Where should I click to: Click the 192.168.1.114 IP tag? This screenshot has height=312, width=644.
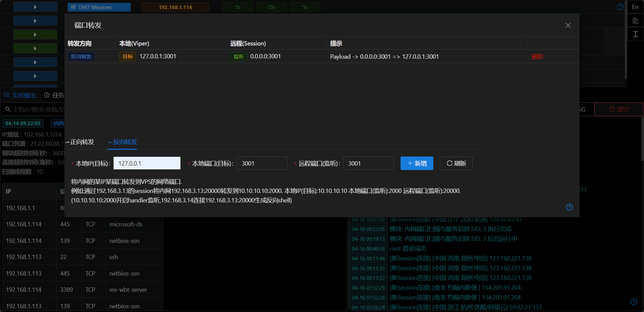(x=175, y=7)
